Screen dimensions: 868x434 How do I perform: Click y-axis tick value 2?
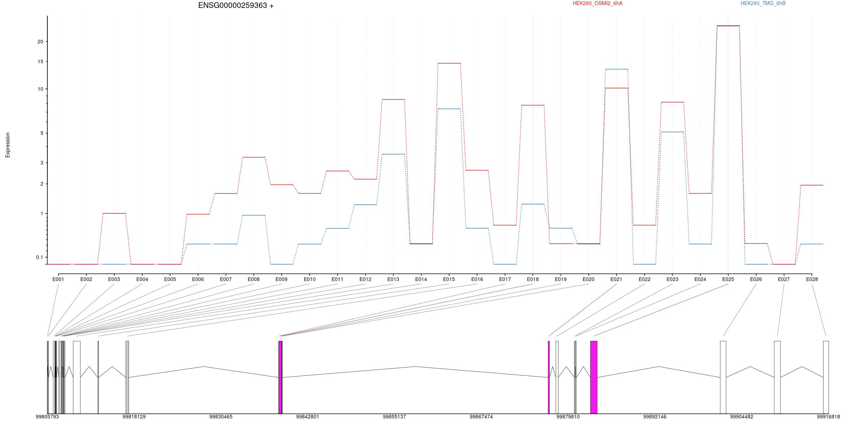coord(42,184)
